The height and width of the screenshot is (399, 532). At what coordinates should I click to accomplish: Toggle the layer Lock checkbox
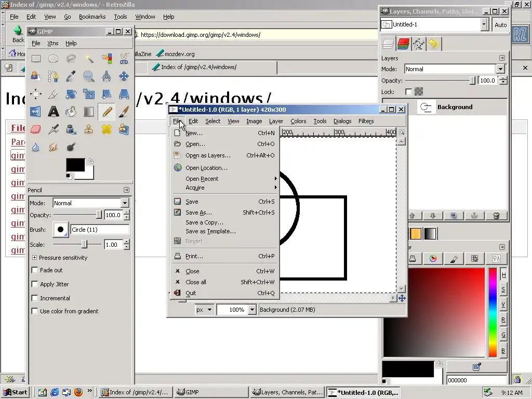(x=408, y=91)
